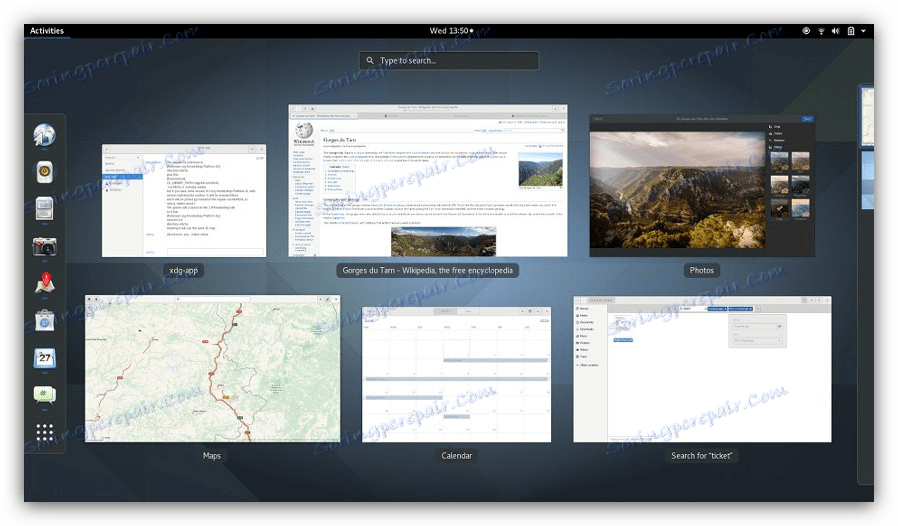
Task: Select the Calendar window thumbnail
Action: point(456,375)
